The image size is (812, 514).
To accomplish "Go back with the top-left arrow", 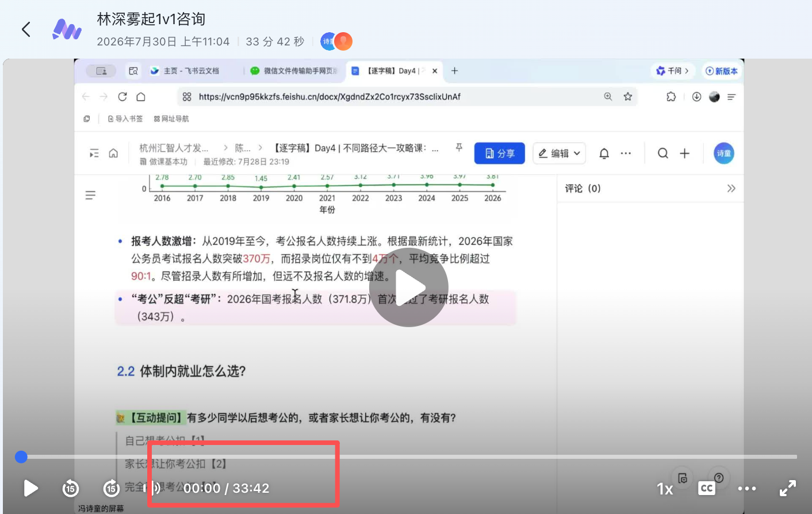I will [26, 29].
